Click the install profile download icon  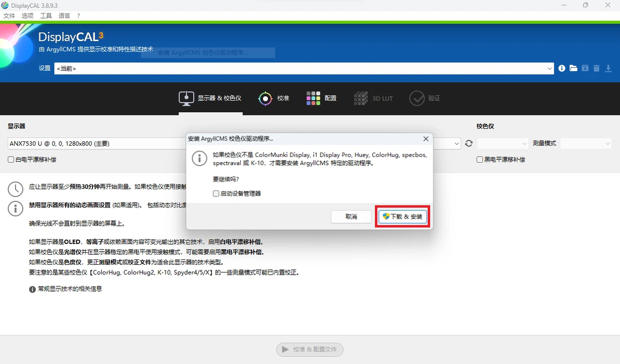click(x=609, y=68)
